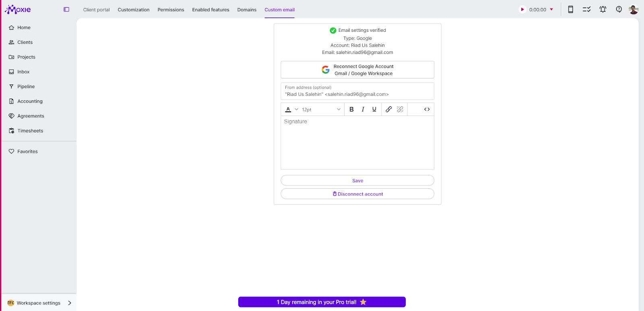The height and width of the screenshot is (311, 644).
Task: Start the time tracker play button
Action: coord(522,10)
